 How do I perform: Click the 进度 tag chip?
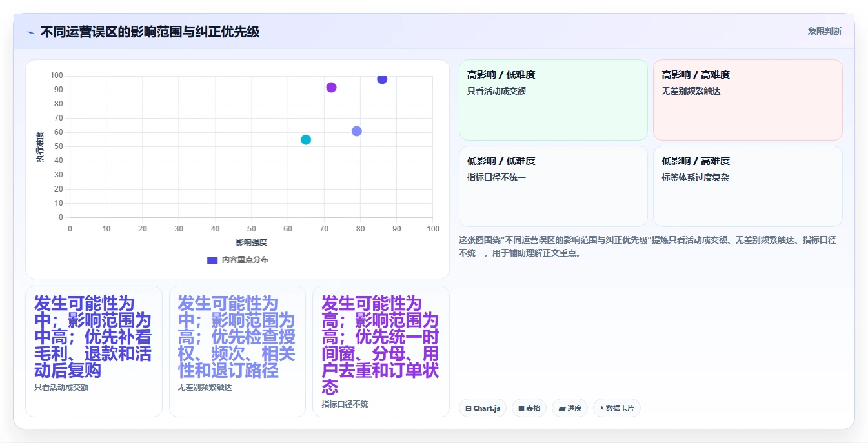pyautogui.click(x=570, y=408)
